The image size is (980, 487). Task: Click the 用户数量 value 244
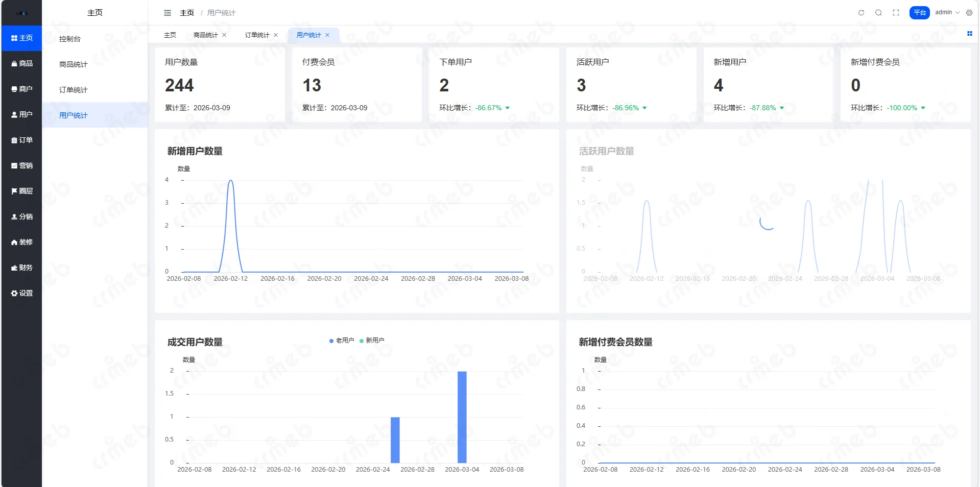tap(179, 85)
